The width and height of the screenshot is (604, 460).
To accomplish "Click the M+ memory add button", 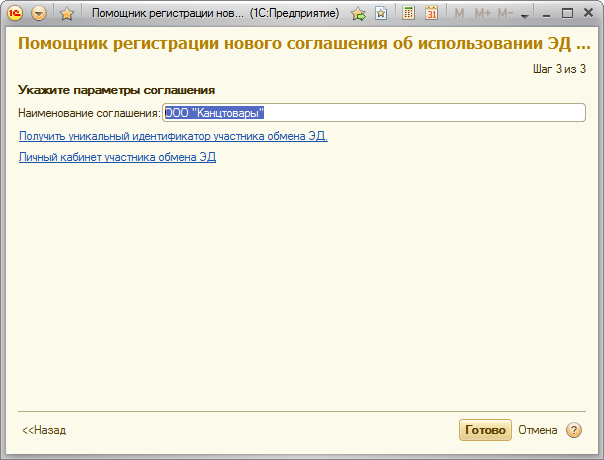I will (x=483, y=14).
